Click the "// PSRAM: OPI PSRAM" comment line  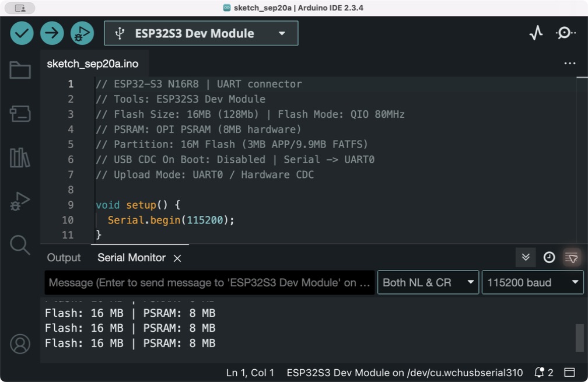(198, 129)
